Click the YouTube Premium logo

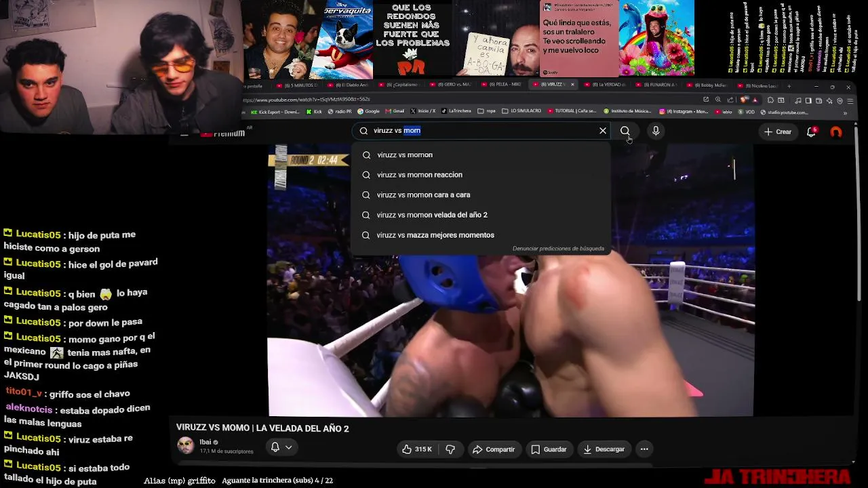(x=224, y=133)
